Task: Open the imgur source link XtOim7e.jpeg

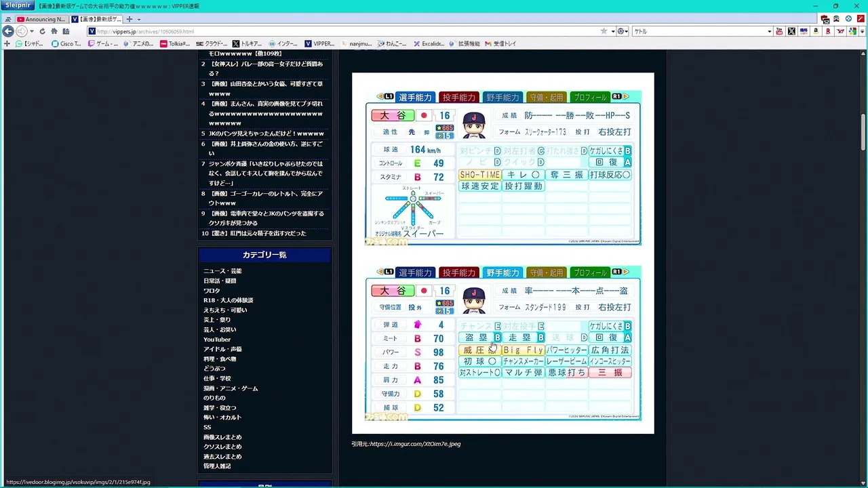Action: (x=415, y=444)
